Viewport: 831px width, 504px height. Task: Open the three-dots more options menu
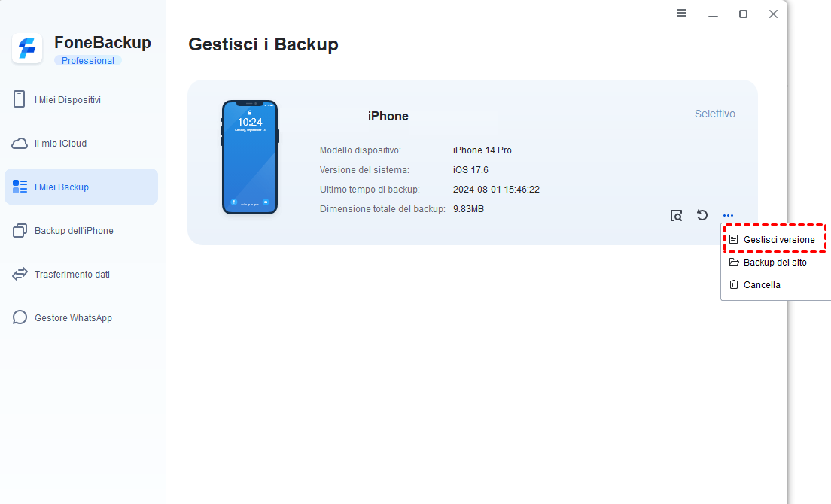[728, 215]
